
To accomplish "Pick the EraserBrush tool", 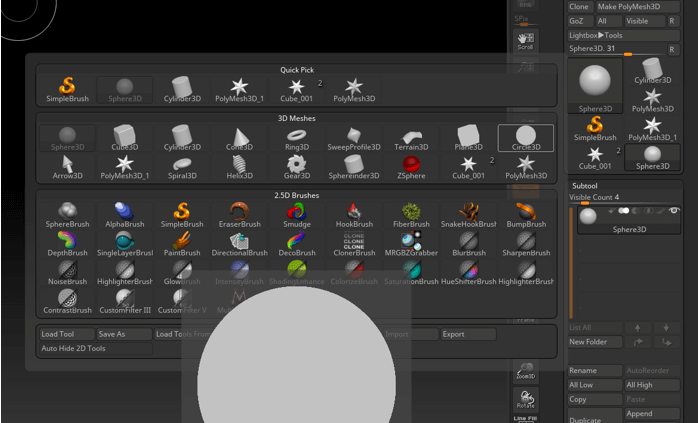I will [x=239, y=216].
